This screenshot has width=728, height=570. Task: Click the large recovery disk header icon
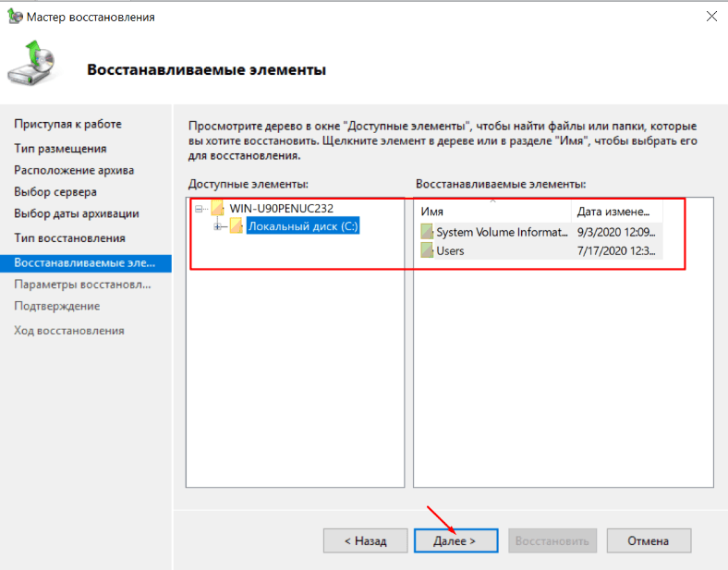(32, 63)
